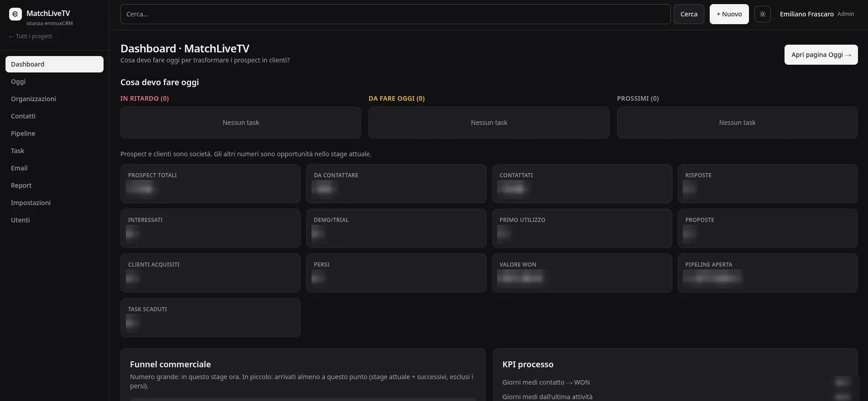This screenshot has width=868, height=401.
Task: Open the VALORE WON card
Action: coord(582,273)
